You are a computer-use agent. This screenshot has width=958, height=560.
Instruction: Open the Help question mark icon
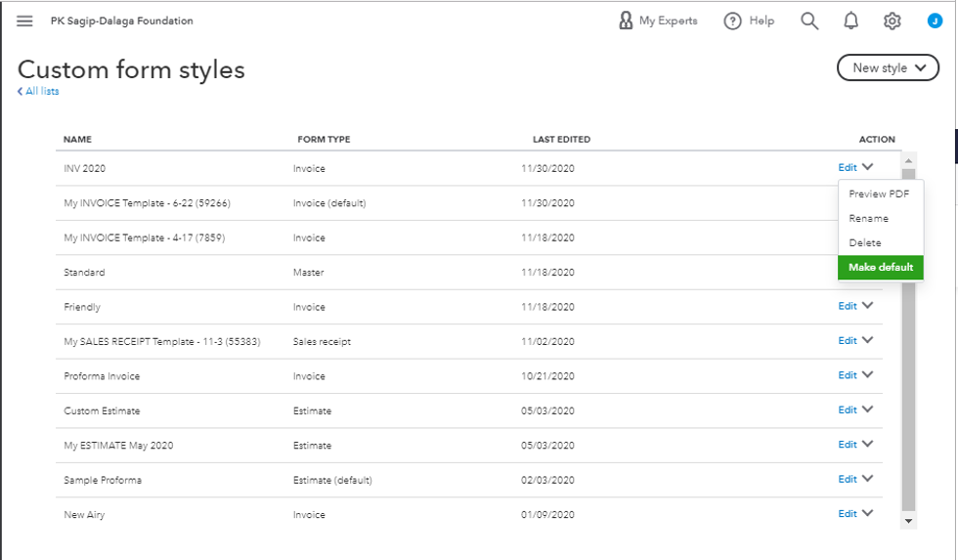tap(732, 21)
